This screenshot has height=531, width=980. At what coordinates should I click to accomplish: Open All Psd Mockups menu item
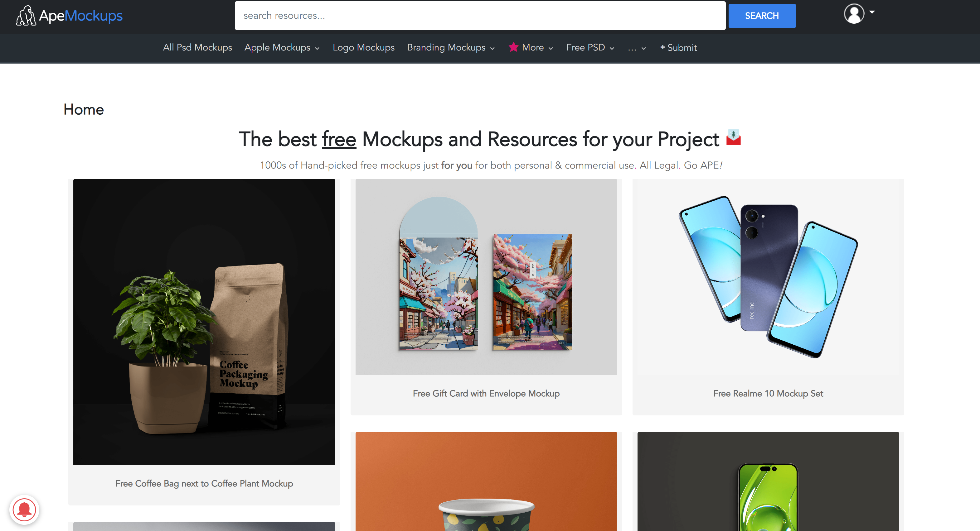[197, 47]
